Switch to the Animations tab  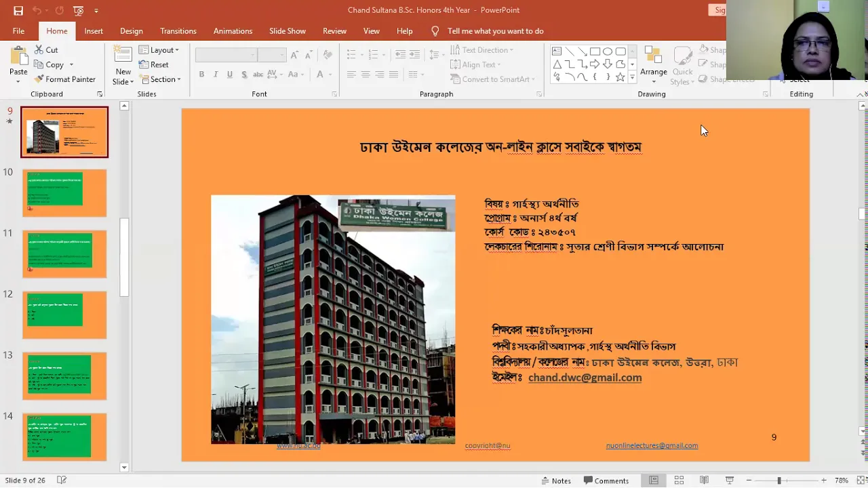coord(233,31)
